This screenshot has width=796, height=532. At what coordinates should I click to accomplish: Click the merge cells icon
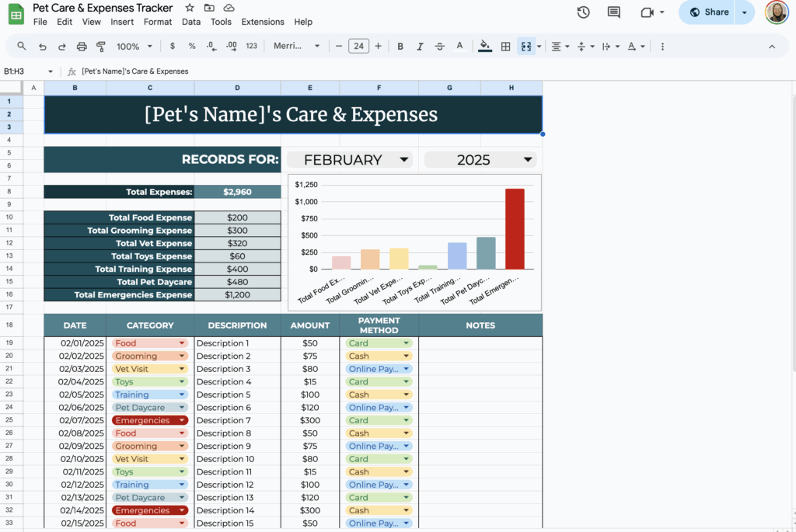pos(527,46)
